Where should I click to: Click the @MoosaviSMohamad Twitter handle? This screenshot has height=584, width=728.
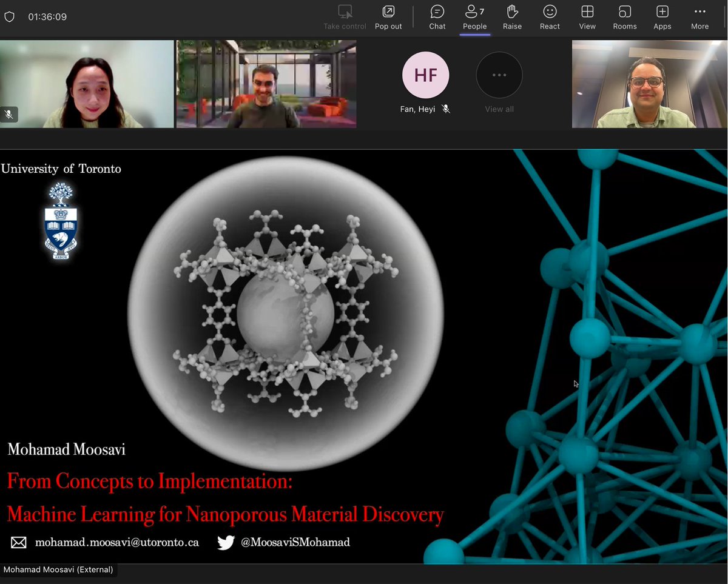pos(296,542)
